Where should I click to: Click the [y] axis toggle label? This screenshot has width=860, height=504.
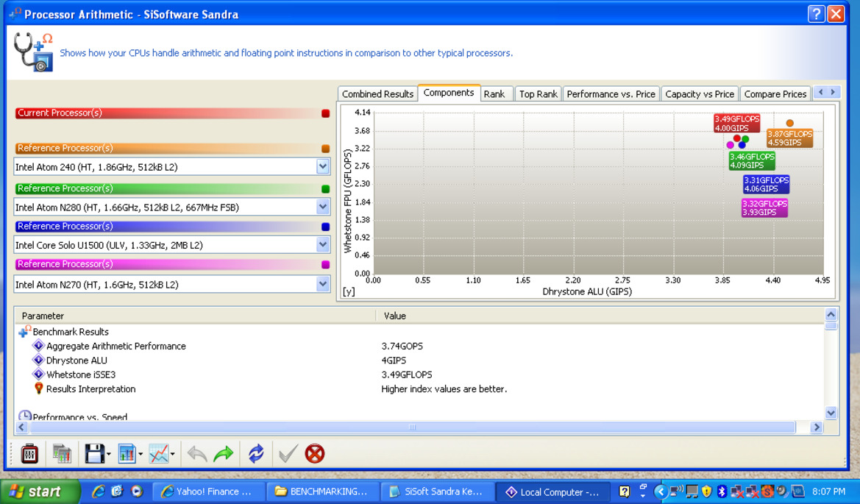[x=348, y=291]
